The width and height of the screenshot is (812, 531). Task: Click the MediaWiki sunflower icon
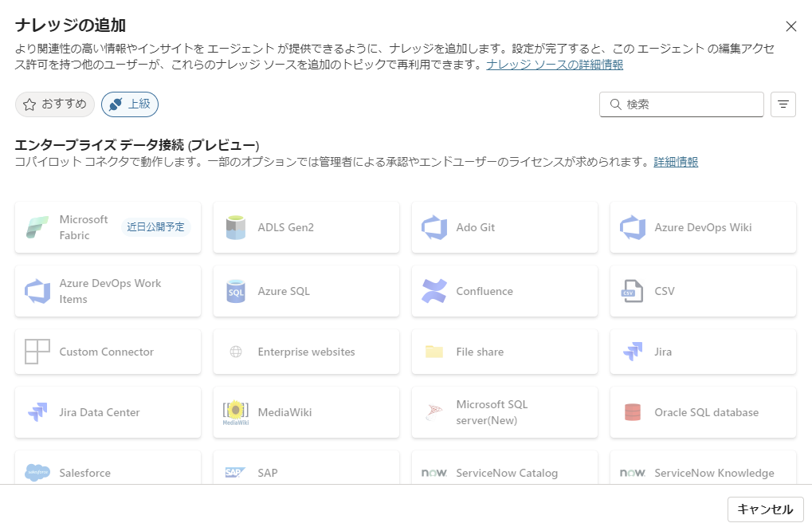[236, 412]
